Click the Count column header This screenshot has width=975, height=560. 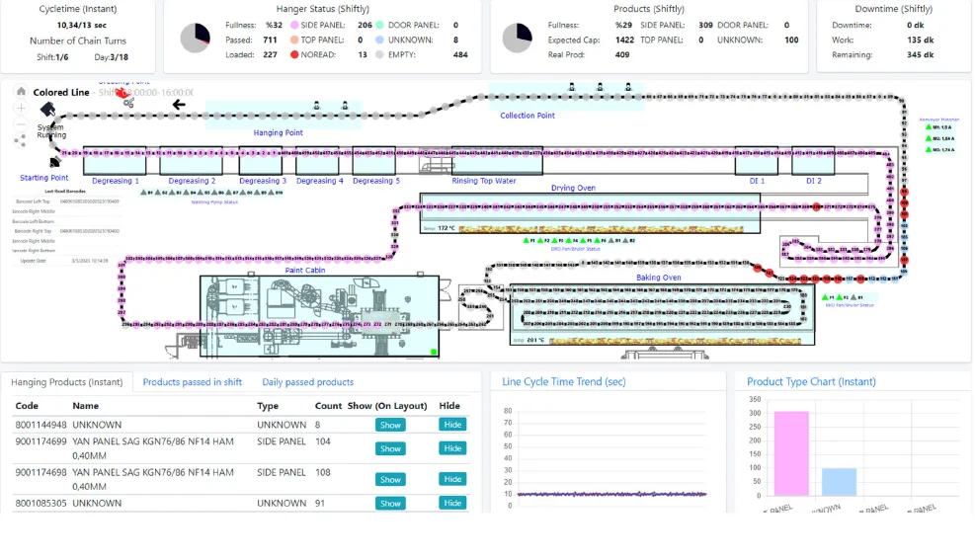click(x=328, y=406)
